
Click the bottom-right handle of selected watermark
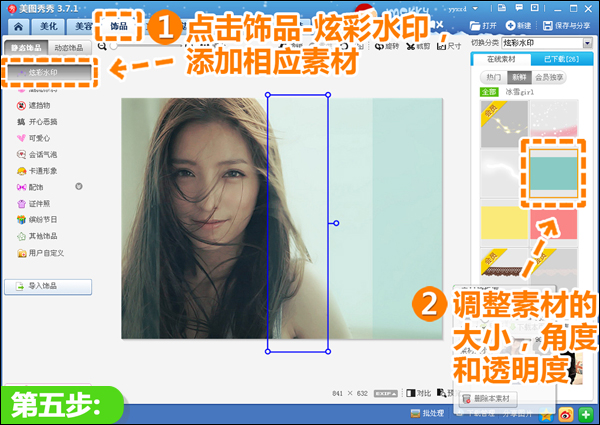click(328, 352)
